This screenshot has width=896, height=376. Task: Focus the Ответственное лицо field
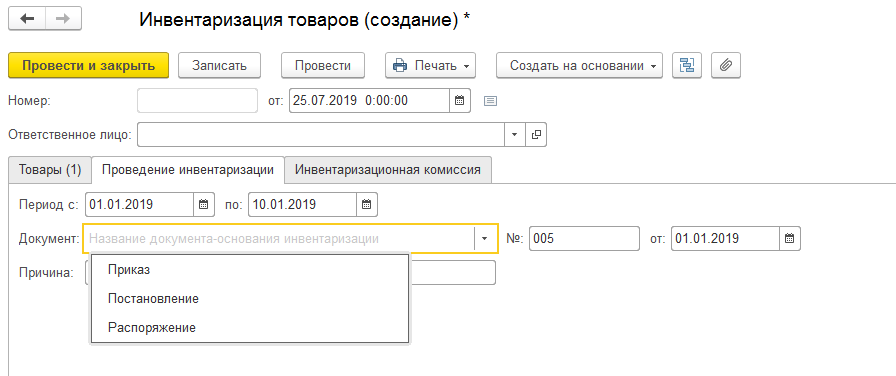(321, 135)
